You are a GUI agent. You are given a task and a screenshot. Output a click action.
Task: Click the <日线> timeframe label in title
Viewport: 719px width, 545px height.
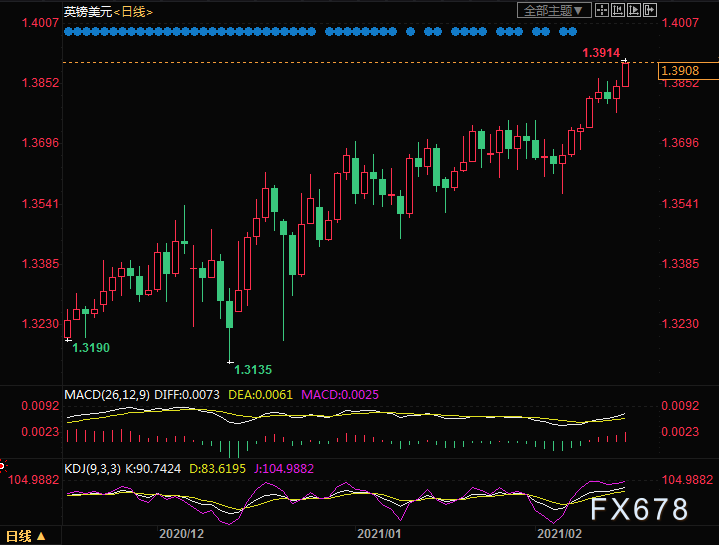(133, 12)
